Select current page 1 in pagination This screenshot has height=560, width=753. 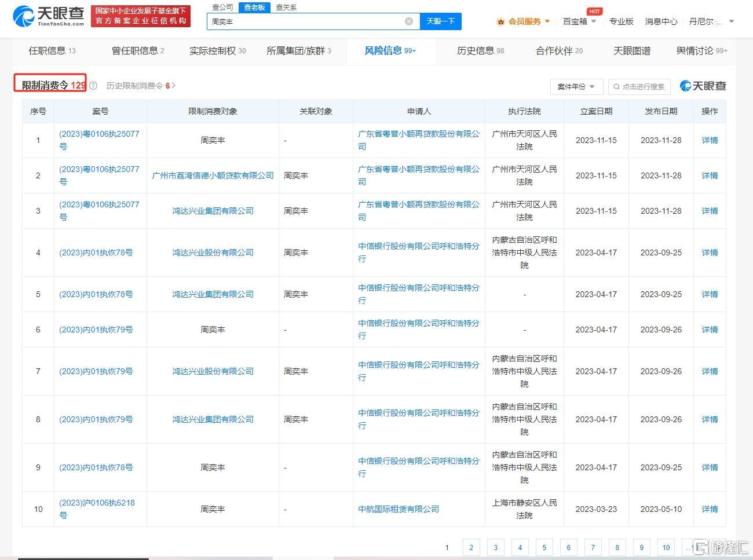point(447,547)
